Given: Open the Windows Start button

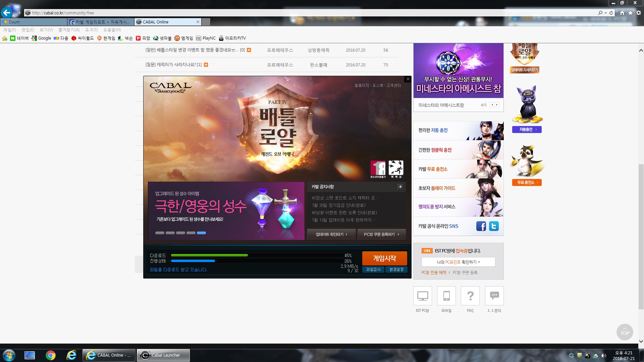Looking at the screenshot, I should click(9, 355).
